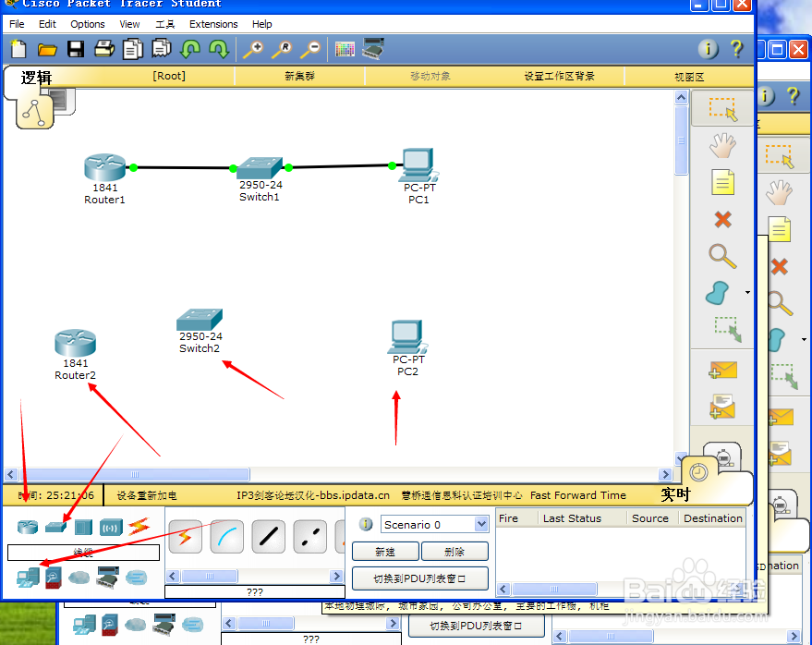
Task: Click 设备重新加电 power cycle button
Action: tap(147, 496)
